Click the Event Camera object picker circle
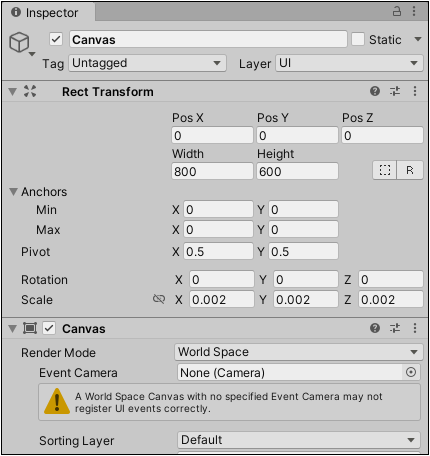This screenshot has height=456, width=430. (x=411, y=372)
